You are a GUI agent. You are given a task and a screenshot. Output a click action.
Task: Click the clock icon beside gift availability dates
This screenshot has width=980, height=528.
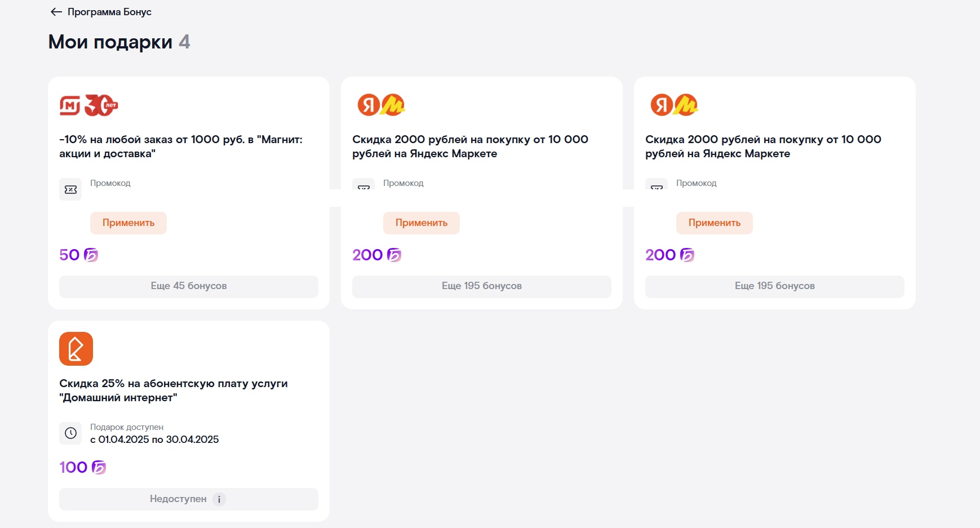pos(70,433)
